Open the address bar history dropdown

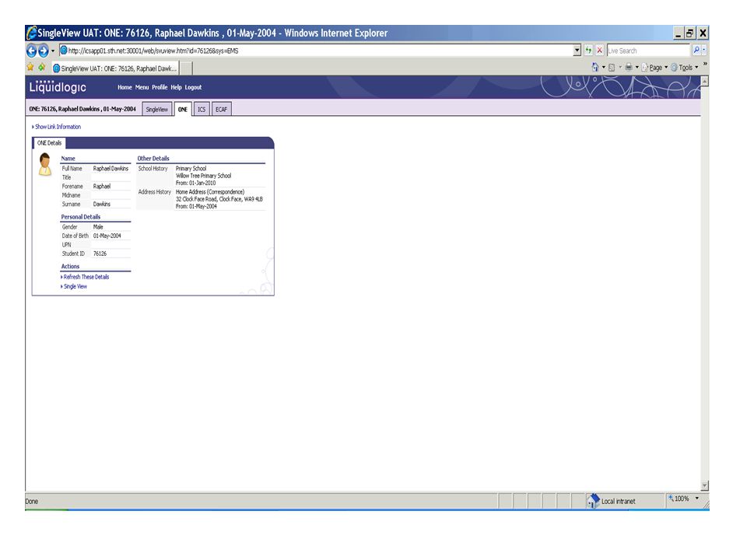point(577,51)
